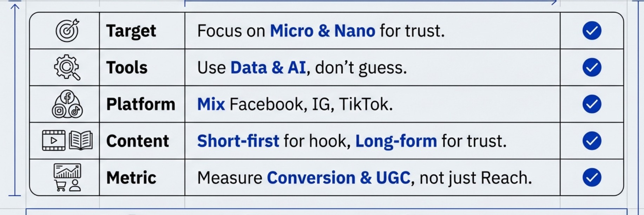This screenshot has width=644, height=215.
Task: Click the Instagram logo icon
Action: tap(59, 111)
